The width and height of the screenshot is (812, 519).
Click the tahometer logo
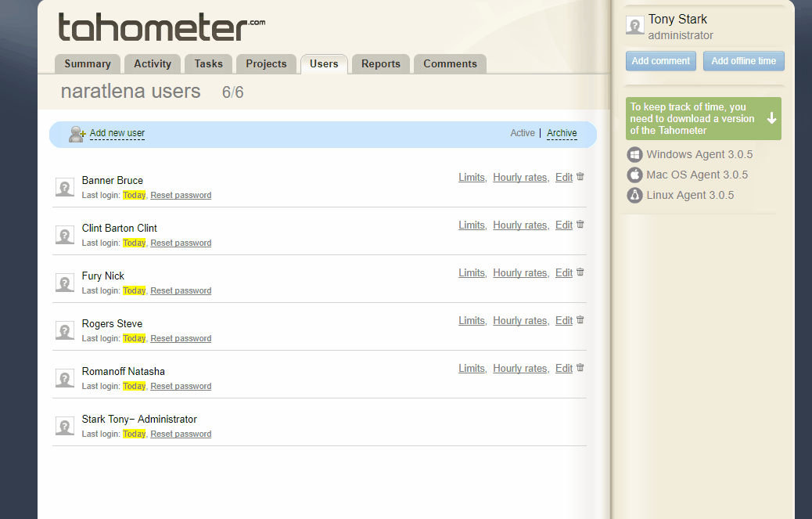click(x=162, y=27)
